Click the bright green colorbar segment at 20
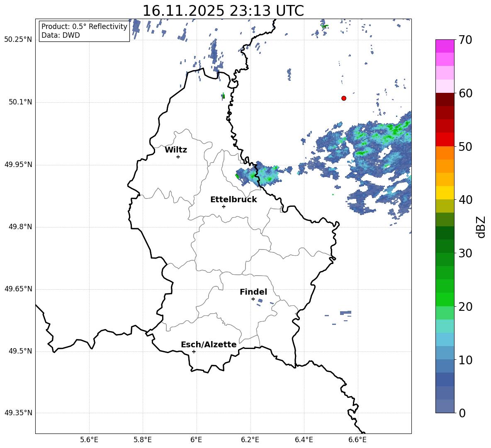Image resolution: width=491 pixels, height=448 pixels. pyautogui.click(x=445, y=299)
